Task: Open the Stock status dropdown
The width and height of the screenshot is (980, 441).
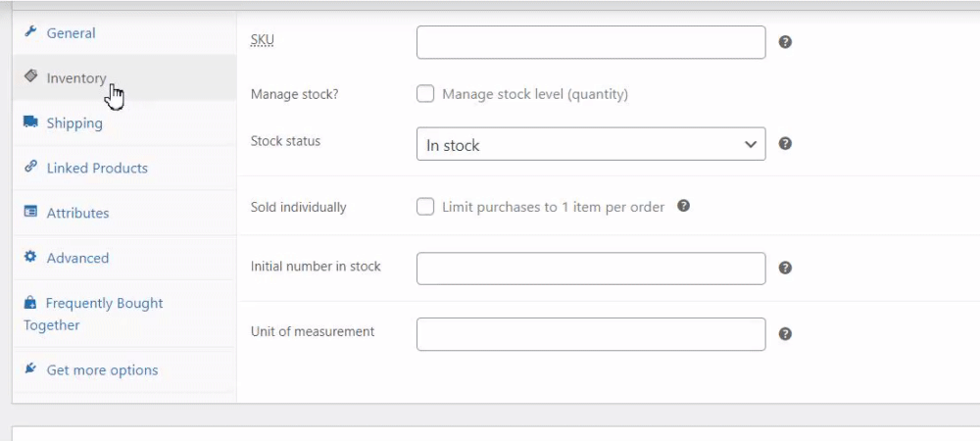Action: click(590, 144)
